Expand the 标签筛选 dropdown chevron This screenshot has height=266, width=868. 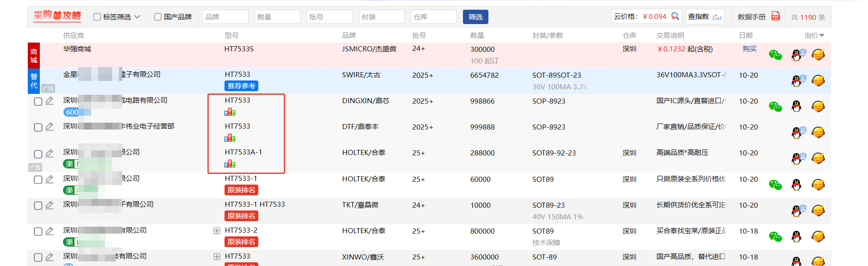tap(137, 17)
